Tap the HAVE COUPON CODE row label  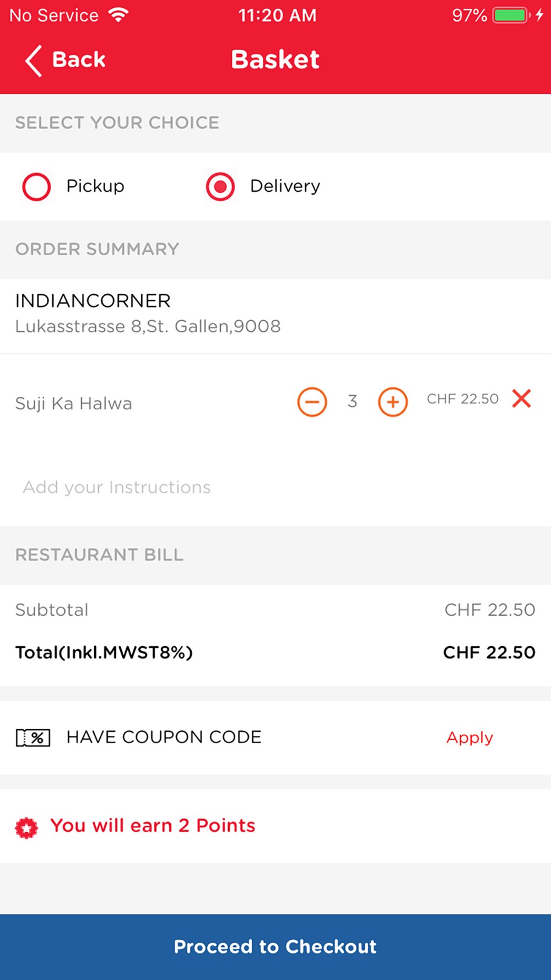click(x=164, y=737)
